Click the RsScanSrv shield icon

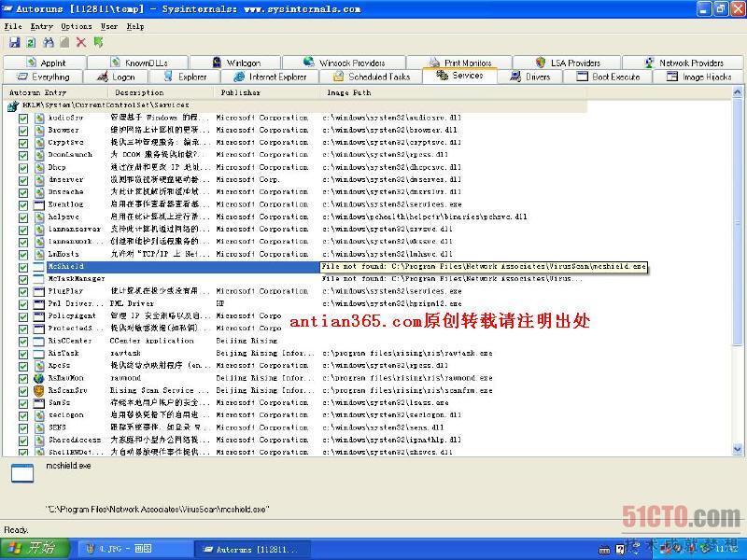(x=39, y=391)
